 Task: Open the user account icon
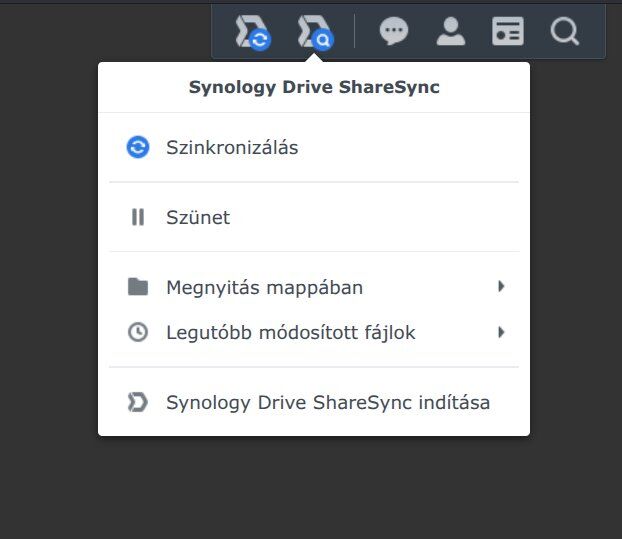pos(451,32)
